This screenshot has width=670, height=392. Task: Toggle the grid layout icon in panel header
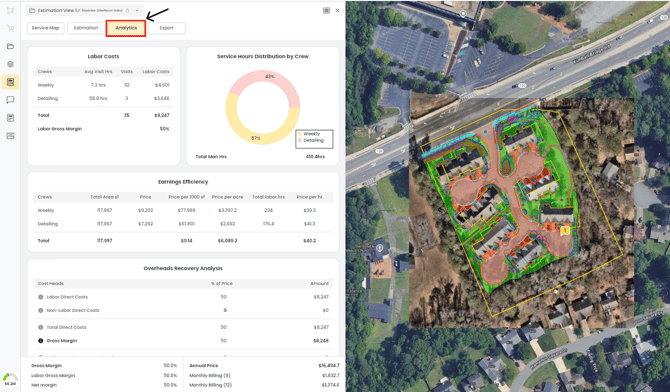(x=326, y=11)
